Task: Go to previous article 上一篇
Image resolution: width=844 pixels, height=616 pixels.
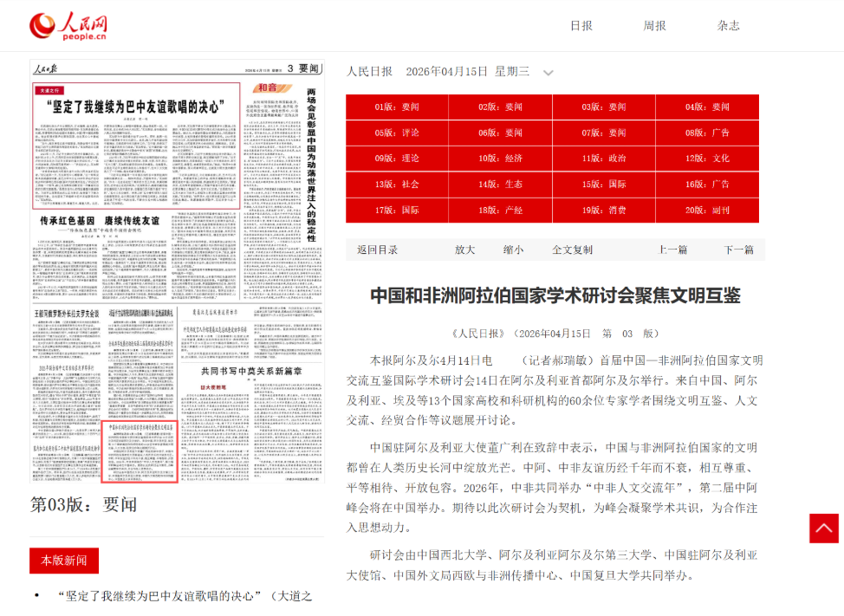Action: point(672,250)
